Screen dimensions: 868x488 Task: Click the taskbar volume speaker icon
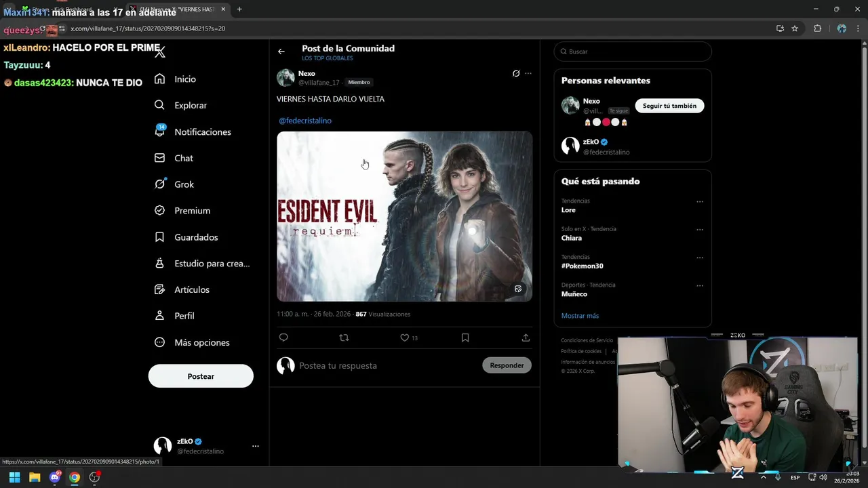(823, 477)
